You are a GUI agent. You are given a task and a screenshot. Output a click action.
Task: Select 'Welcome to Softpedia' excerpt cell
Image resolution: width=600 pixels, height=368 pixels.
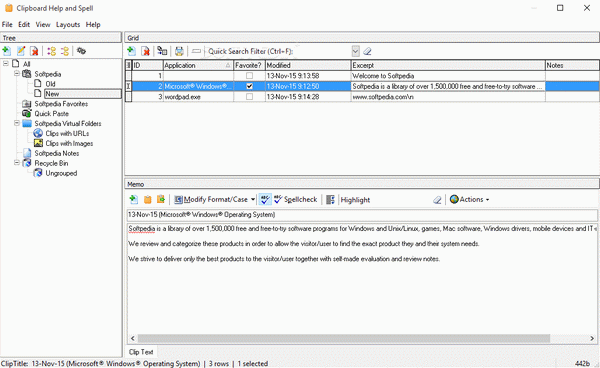[x=448, y=76]
